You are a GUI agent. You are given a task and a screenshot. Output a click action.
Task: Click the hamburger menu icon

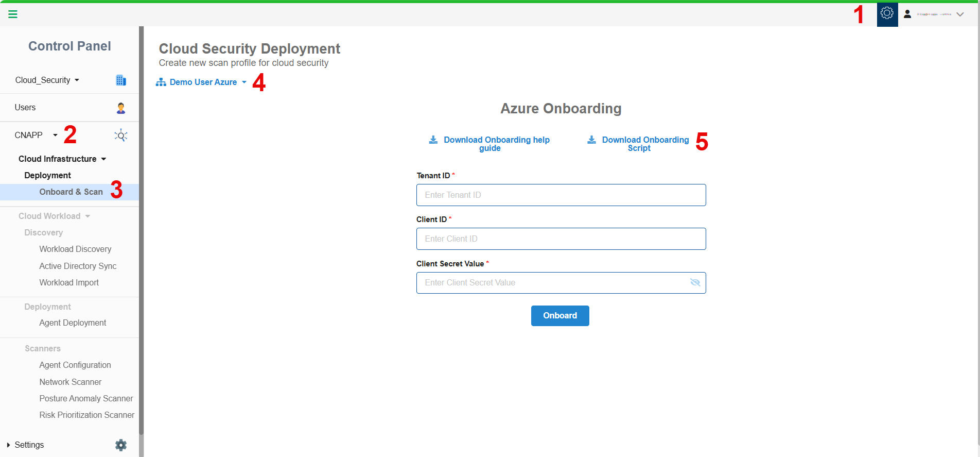[13, 14]
